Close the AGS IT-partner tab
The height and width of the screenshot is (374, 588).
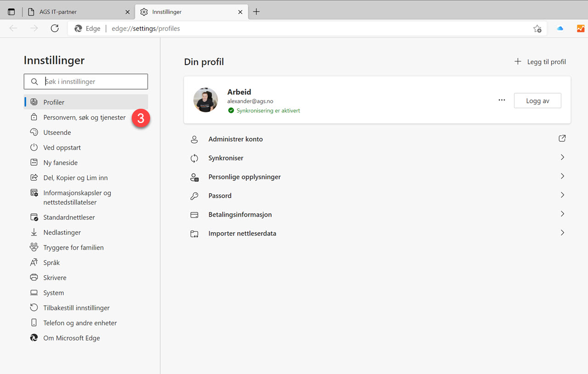point(128,12)
